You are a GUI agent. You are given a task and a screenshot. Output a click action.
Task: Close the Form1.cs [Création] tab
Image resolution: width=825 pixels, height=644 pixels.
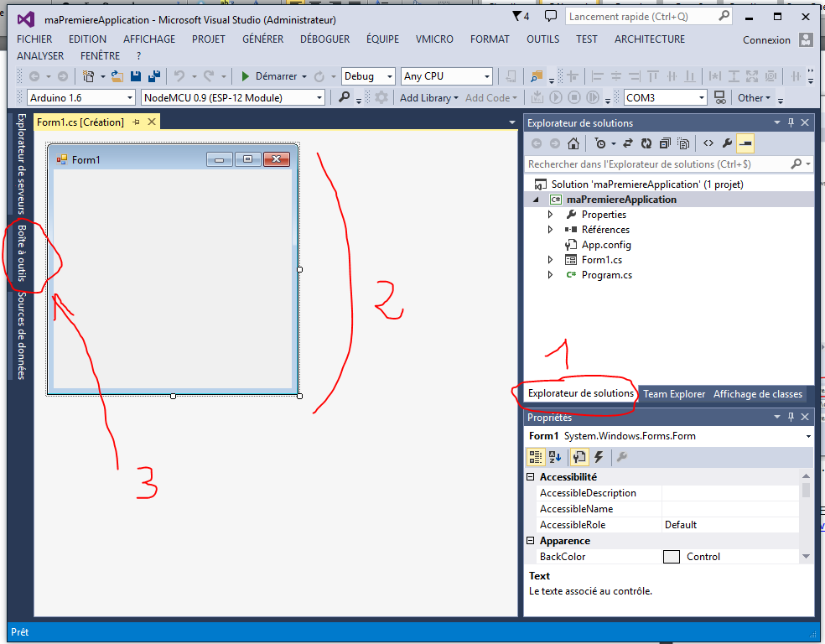[x=152, y=122]
